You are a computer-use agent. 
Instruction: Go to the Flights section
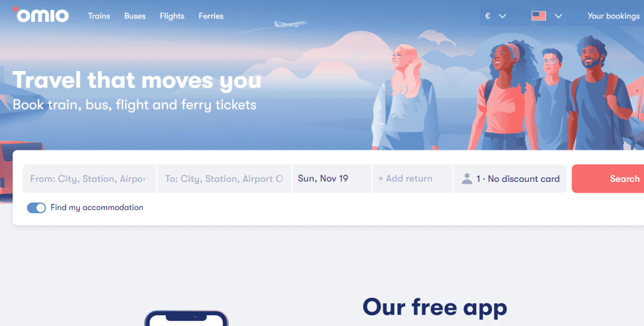click(x=172, y=16)
